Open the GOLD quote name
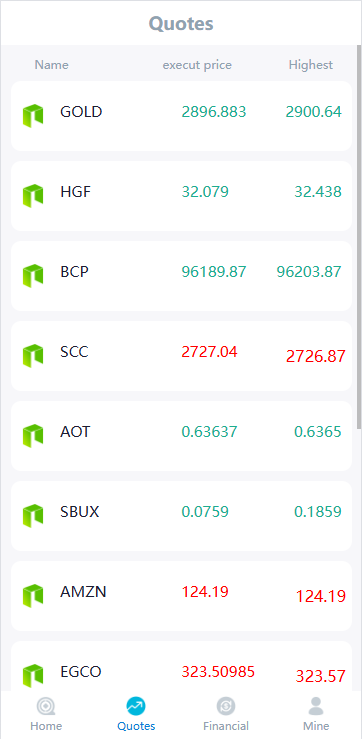Viewport: 362px width, 739px height. coord(81,112)
